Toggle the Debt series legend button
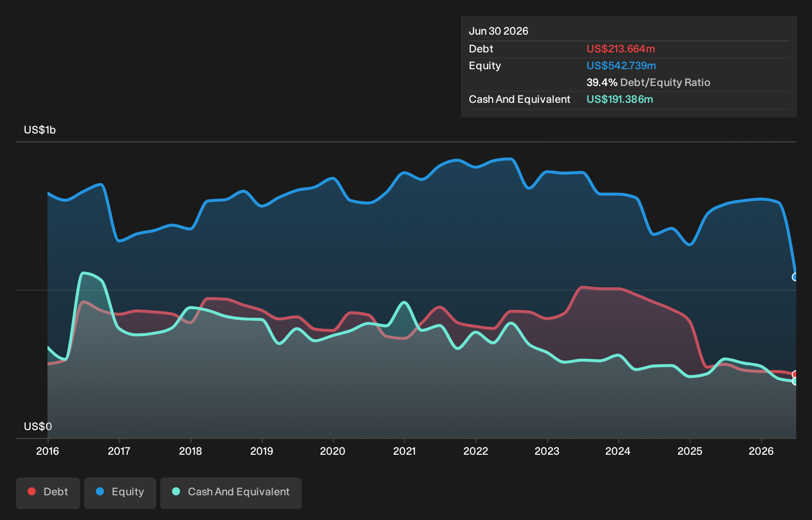The width and height of the screenshot is (812, 520). tap(48, 493)
